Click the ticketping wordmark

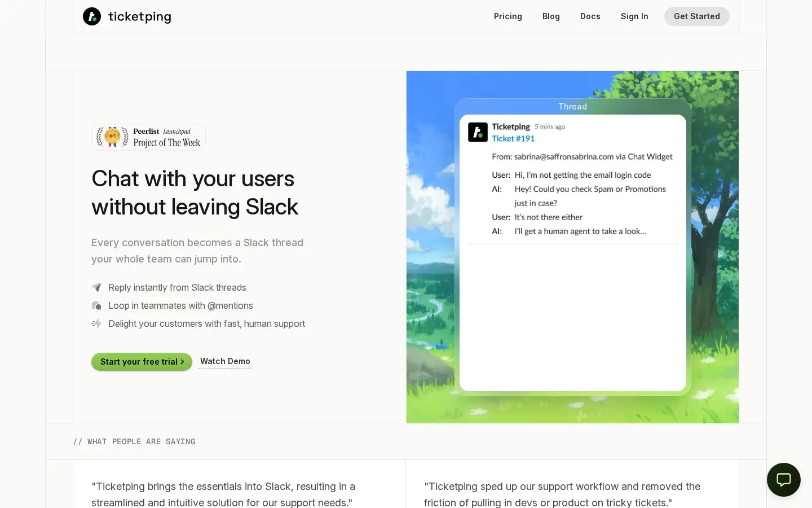(x=139, y=16)
